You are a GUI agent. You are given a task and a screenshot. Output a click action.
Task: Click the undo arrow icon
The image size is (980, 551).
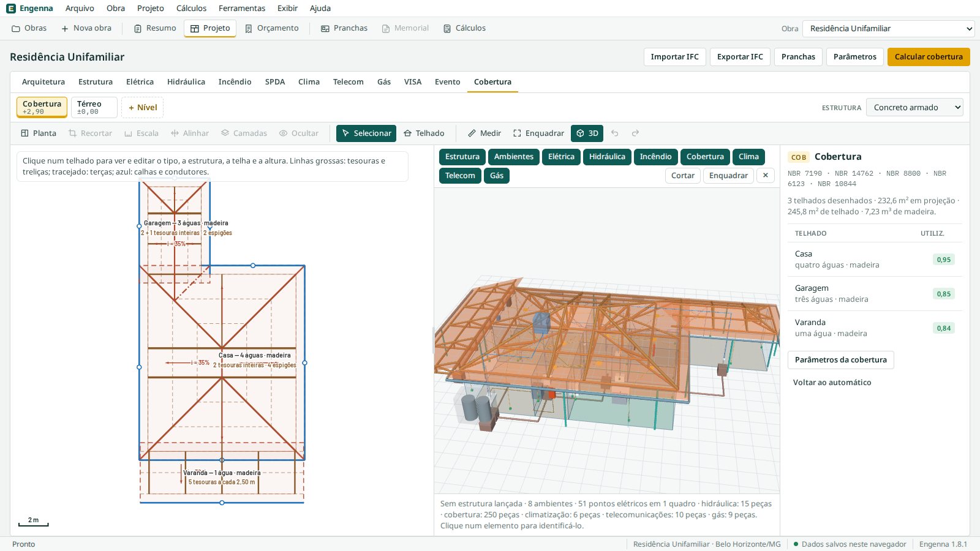(615, 133)
